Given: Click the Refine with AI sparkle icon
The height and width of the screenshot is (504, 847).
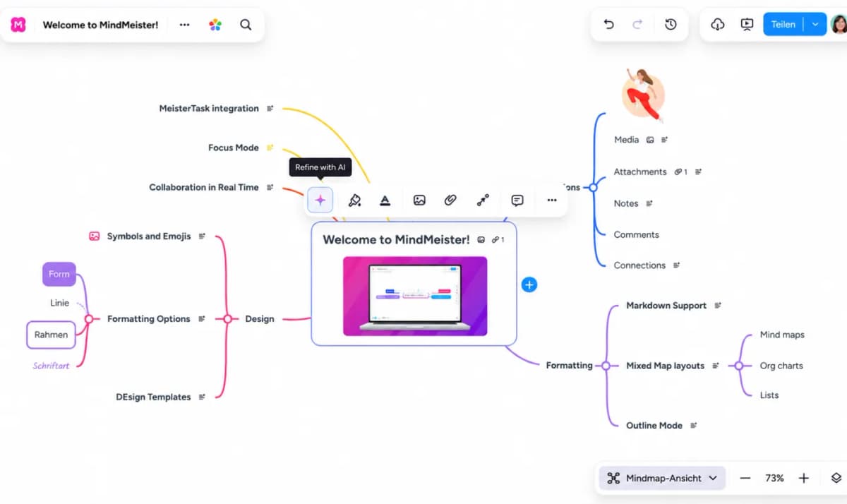Looking at the screenshot, I should coord(320,200).
